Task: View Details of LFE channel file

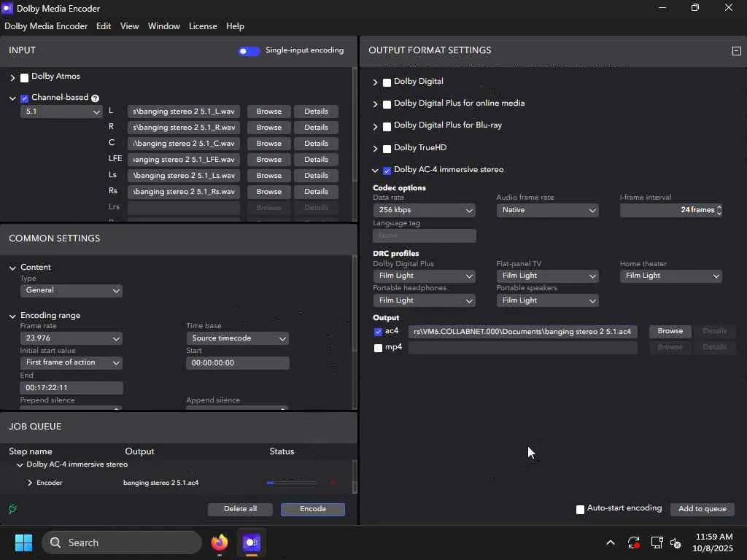Action: tap(317, 160)
